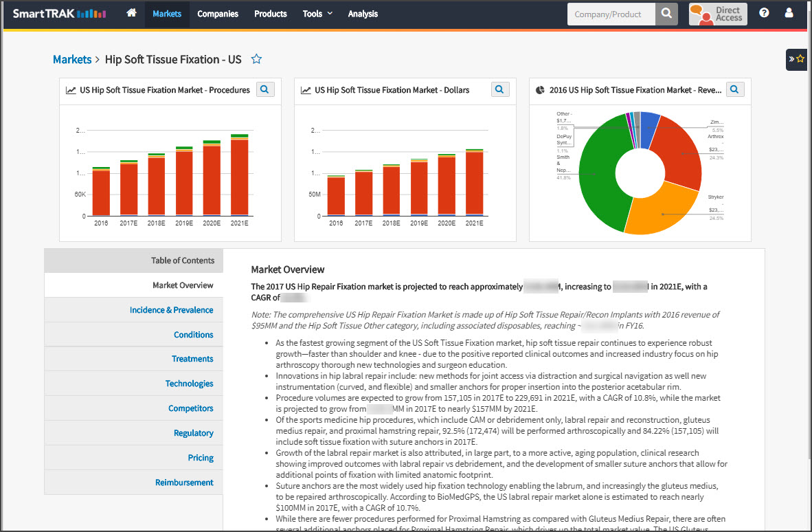Screen dimensions: 812x532
Task: Zoom into the Revenue pie chart
Action: [x=735, y=89]
